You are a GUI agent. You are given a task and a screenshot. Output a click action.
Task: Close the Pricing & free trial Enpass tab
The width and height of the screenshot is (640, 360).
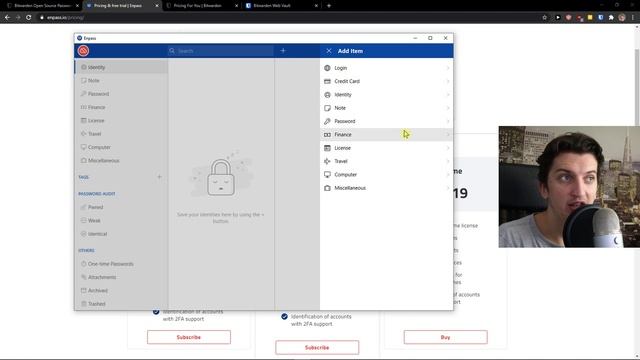tap(157, 6)
